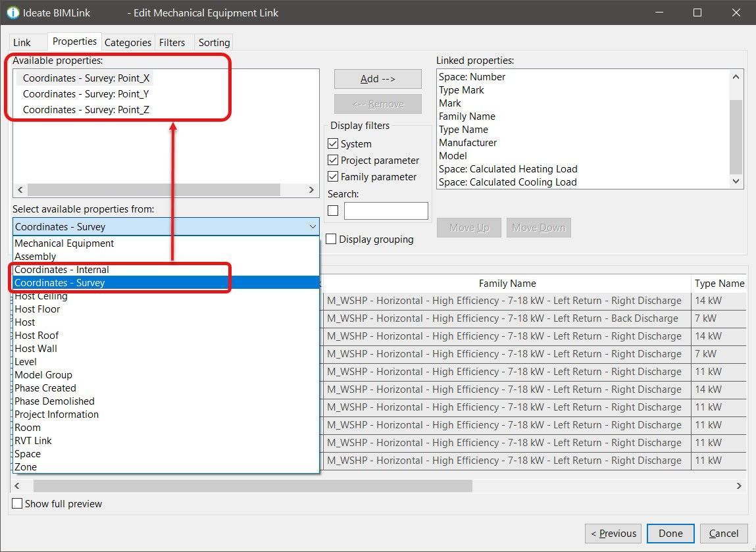Open the Filters tab
The width and height of the screenshot is (756, 552).
(172, 42)
